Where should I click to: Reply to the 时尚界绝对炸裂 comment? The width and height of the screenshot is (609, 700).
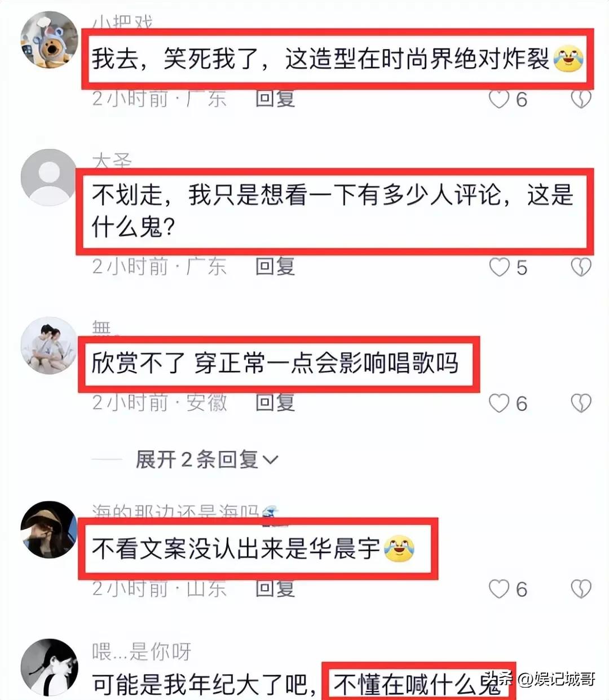275,99
